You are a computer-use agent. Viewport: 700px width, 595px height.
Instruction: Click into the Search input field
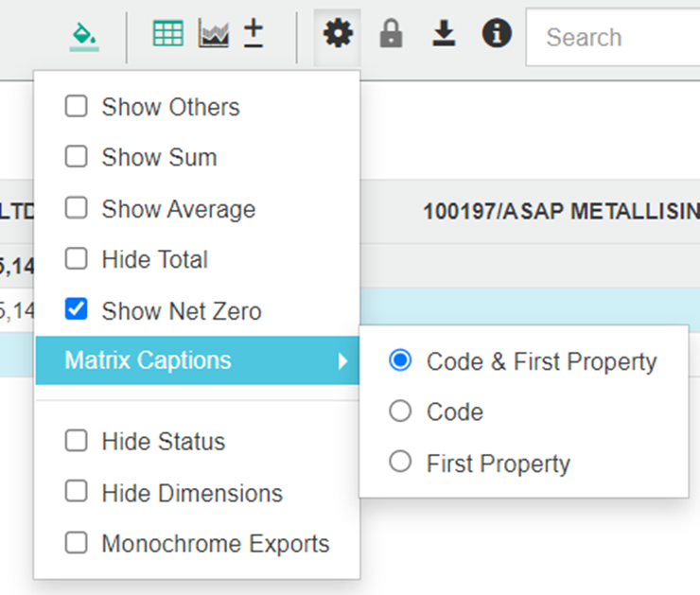615,38
